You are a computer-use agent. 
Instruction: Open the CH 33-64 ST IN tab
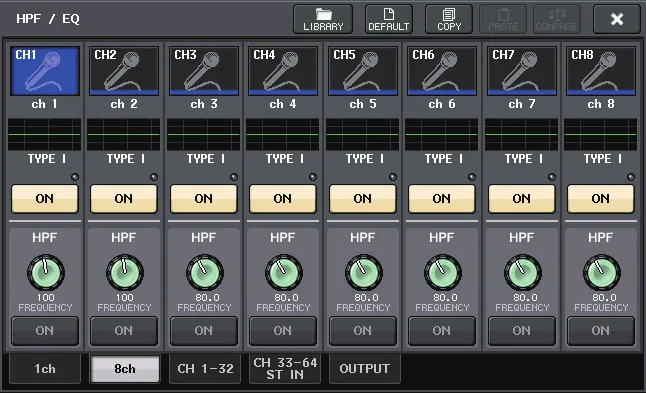(285, 369)
